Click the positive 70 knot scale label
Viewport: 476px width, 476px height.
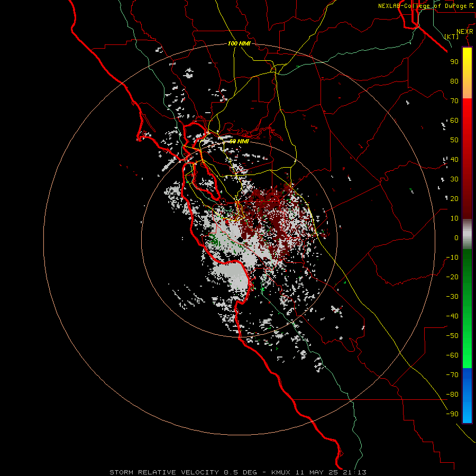pos(454,101)
